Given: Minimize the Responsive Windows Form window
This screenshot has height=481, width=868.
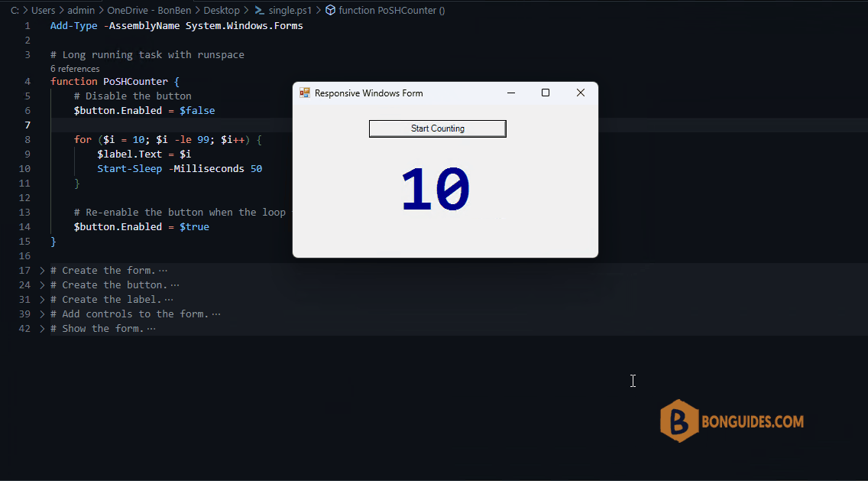Looking at the screenshot, I should pos(511,93).
